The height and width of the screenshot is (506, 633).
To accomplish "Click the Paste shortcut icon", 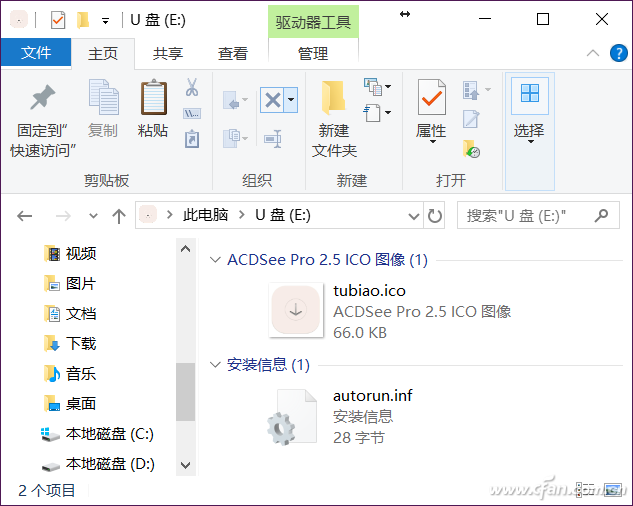I will 192,139.
